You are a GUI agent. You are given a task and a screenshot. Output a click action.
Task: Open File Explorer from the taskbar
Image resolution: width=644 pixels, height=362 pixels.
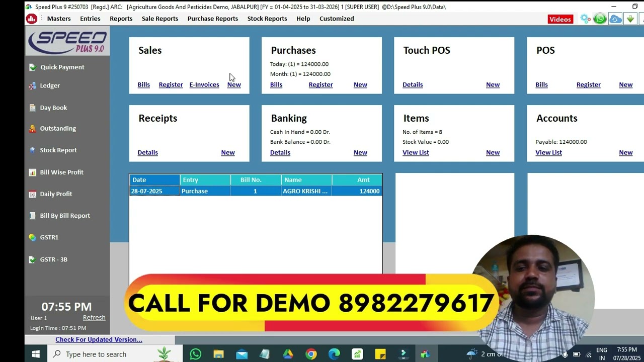[x=218, y=354]
